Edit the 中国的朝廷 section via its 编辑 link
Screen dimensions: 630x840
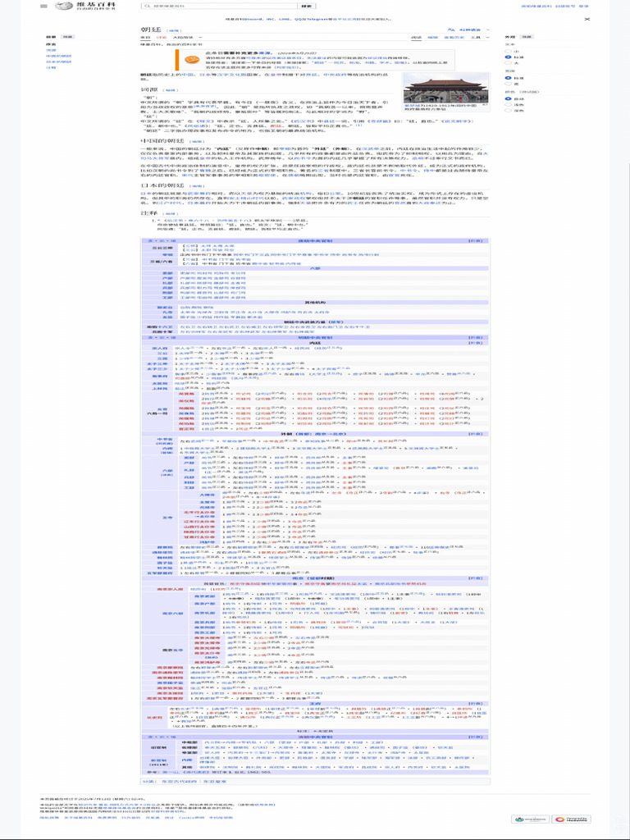(x=196, y=142)
